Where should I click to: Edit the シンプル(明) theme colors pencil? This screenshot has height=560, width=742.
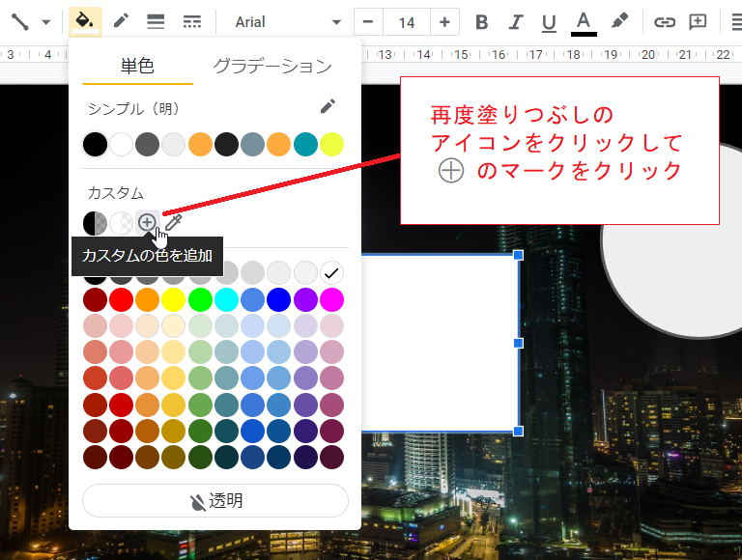tap(328, 106)
